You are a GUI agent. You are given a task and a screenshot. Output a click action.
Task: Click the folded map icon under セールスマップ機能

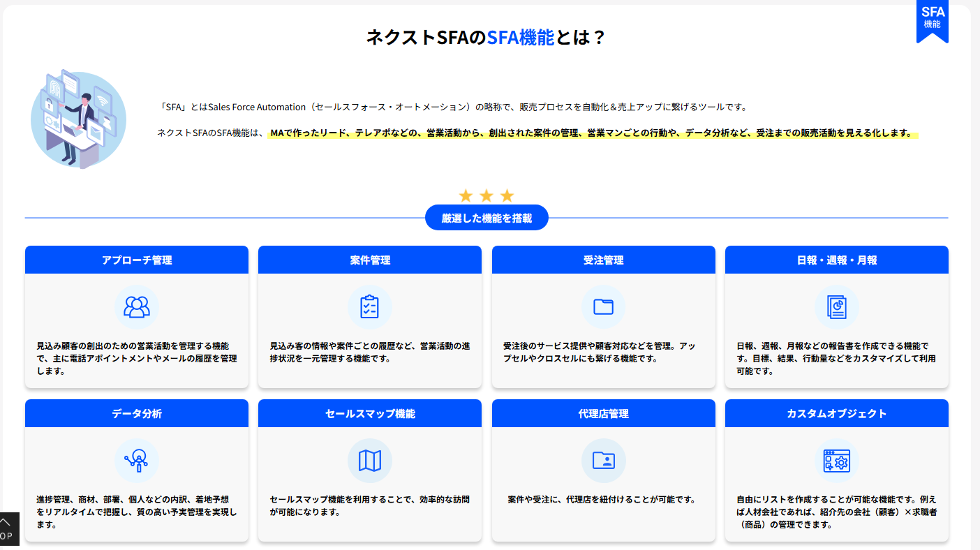(370, 461)
